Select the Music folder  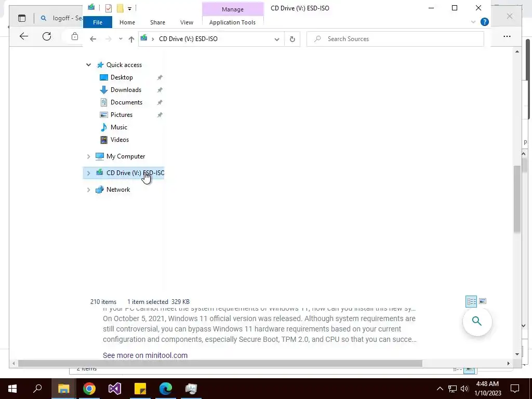point(118,127)
